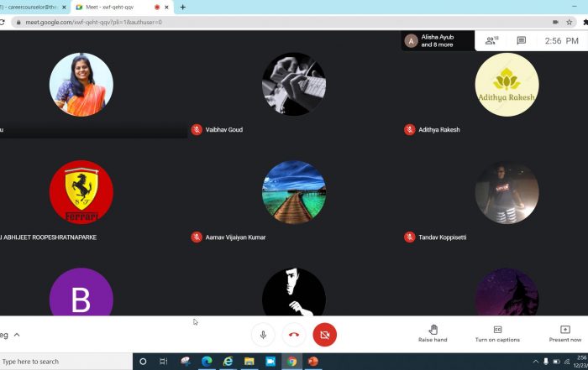The width and height of the screenshot is (588, 370).
Task: Click the lock site info icon
Action: point(18,22)
